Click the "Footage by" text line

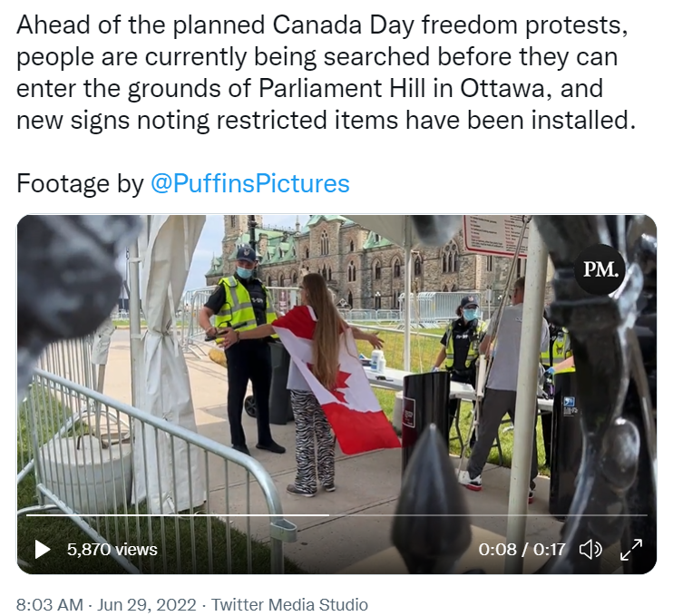(x=183, y=184)
